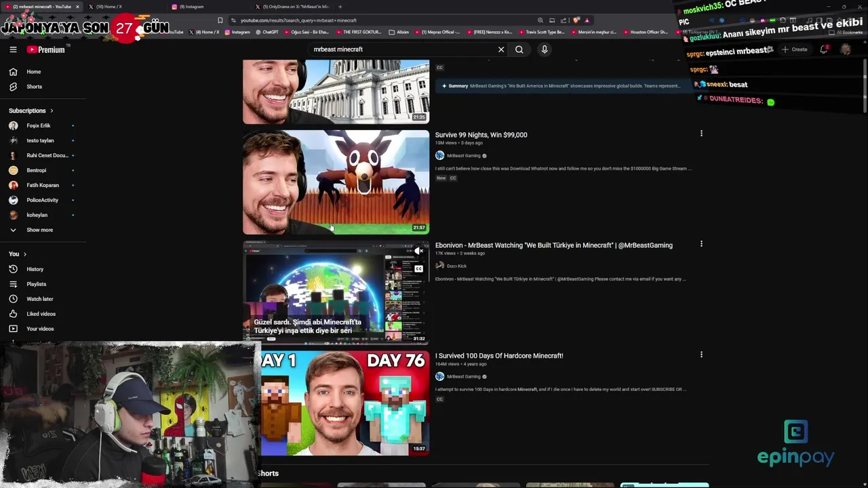Image resolution: width=868 pixels, height=488 pixels.
Task: Open a new browser tab with plus
Action: [x=340, y=7]
